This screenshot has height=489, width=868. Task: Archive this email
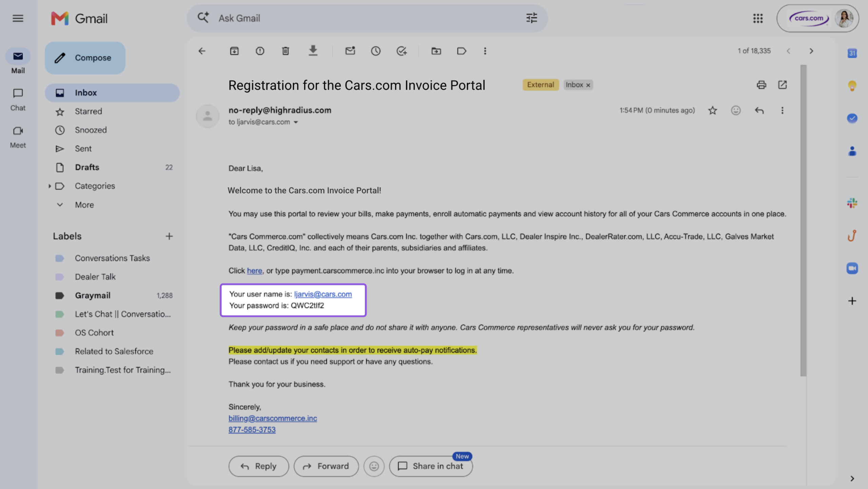(x=234, y=51)
